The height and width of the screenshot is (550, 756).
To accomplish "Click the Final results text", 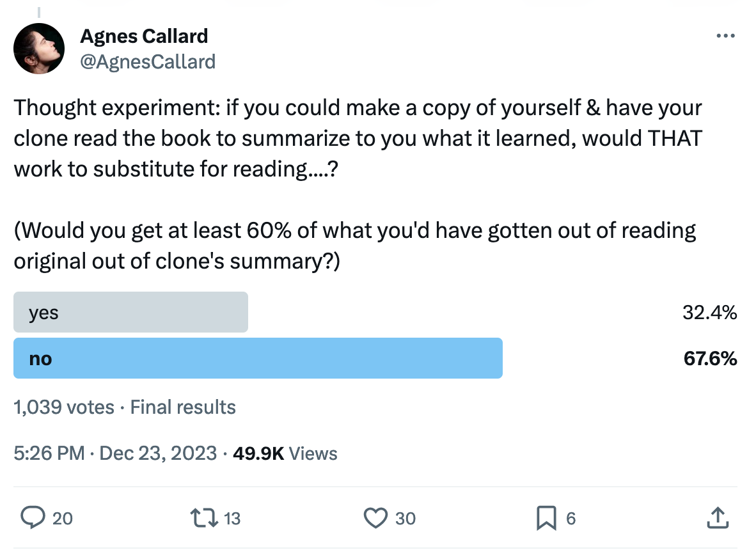I will point(182,407).
